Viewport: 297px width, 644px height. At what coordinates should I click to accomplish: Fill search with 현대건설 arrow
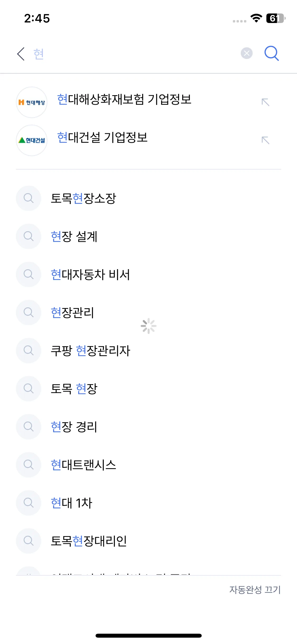tap(265, 140)
